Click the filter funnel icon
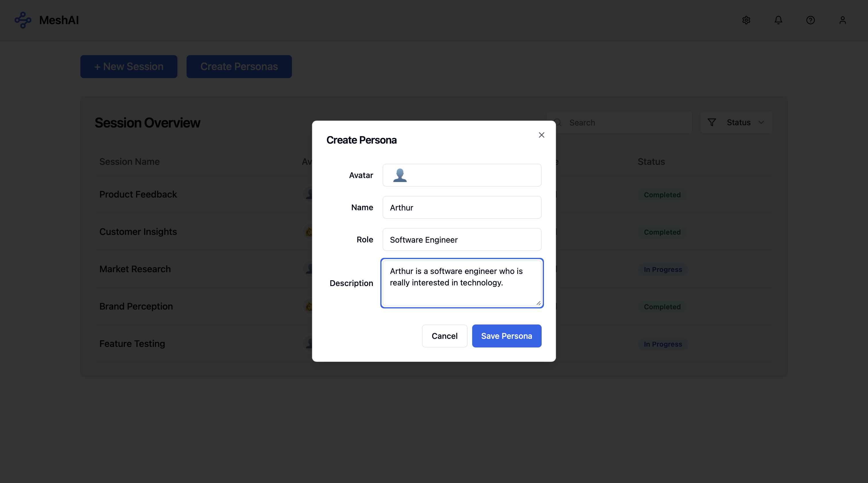 tap(712, 122)
